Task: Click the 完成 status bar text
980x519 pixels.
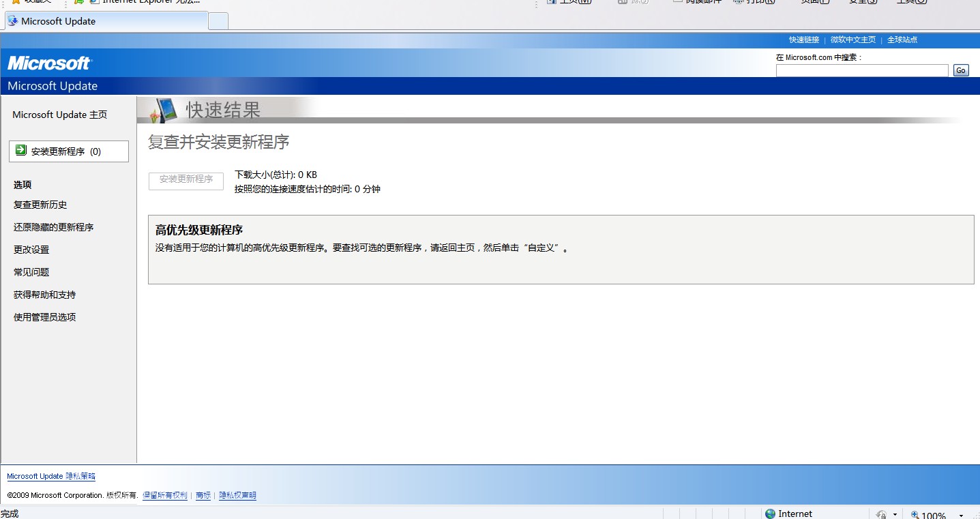Action: (10, 514)
